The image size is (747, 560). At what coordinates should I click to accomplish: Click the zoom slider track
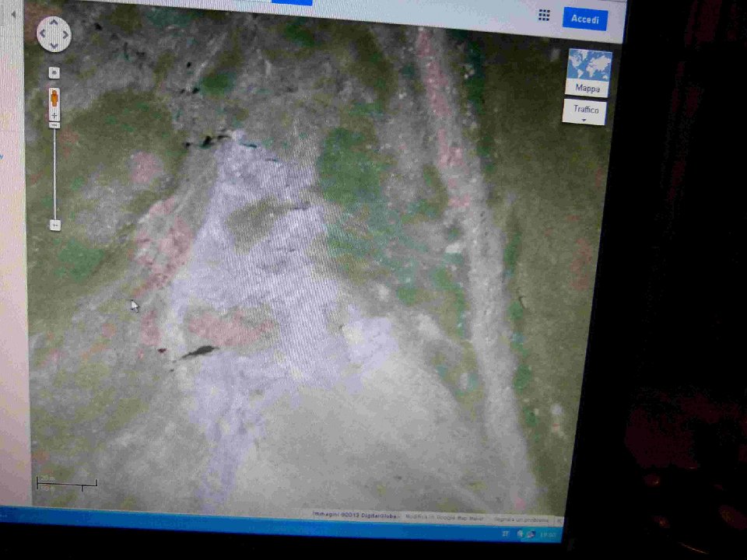pyautogui.click(x=54, y=173)
